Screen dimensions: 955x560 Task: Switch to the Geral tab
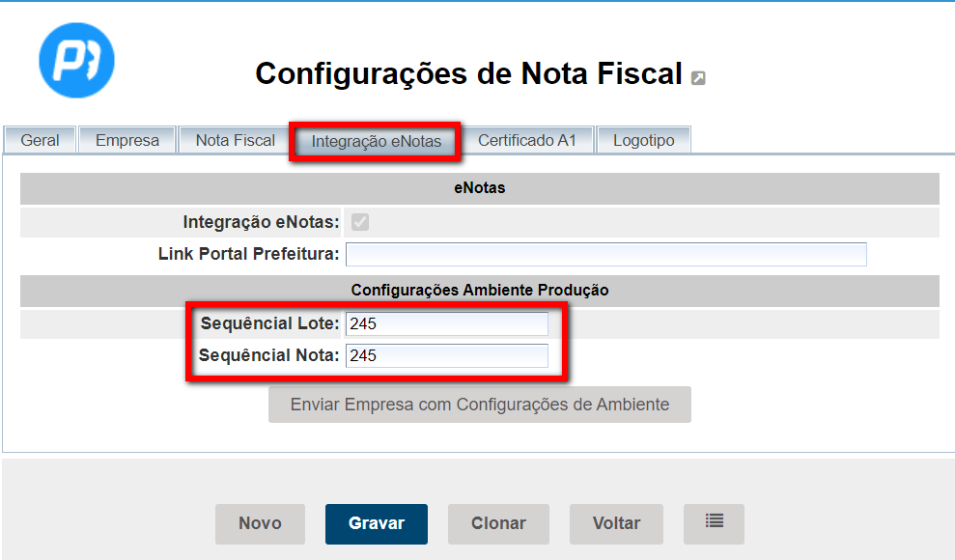tap(40, 140)
